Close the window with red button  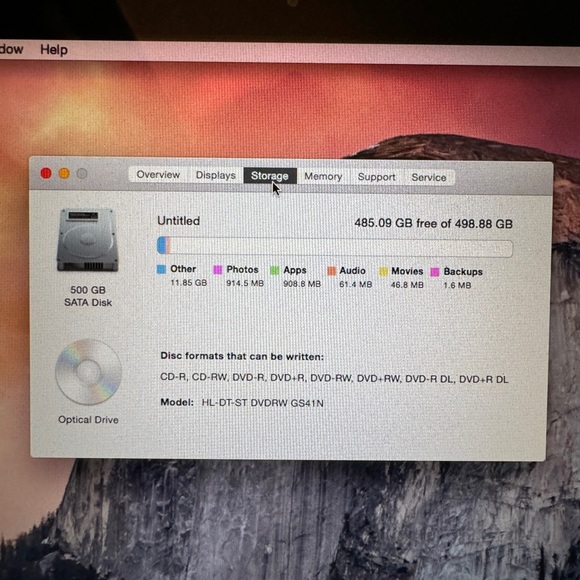coord(46,173)
